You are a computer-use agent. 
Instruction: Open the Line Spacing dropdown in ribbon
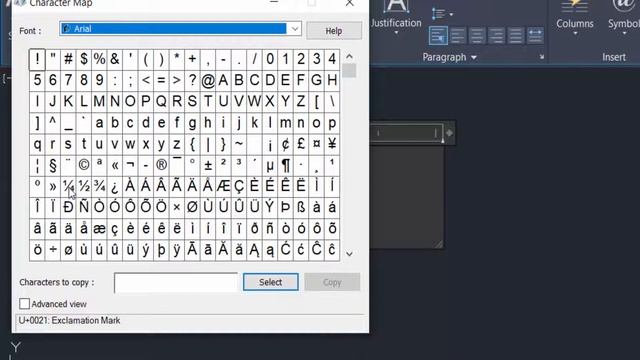(442, 14)
